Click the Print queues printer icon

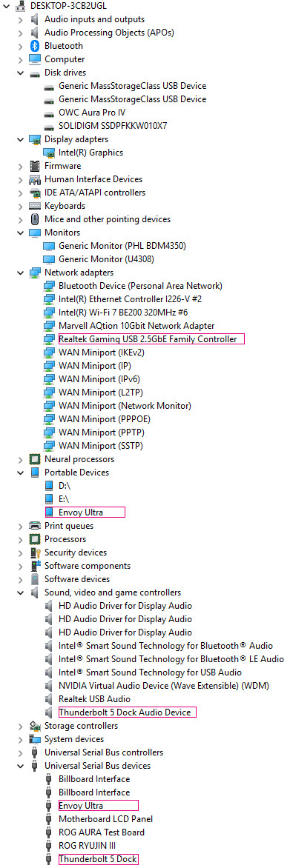[x=35, y=526]
